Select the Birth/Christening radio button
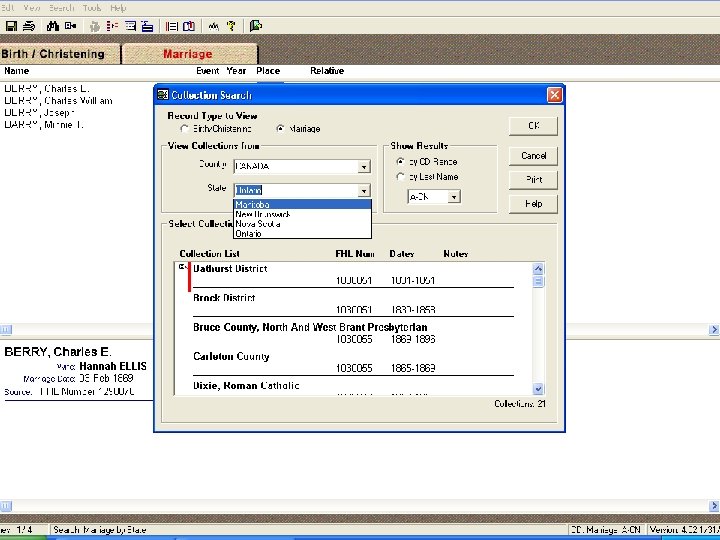Viewport: 720px width, 540px height. [x=185, y=129]
